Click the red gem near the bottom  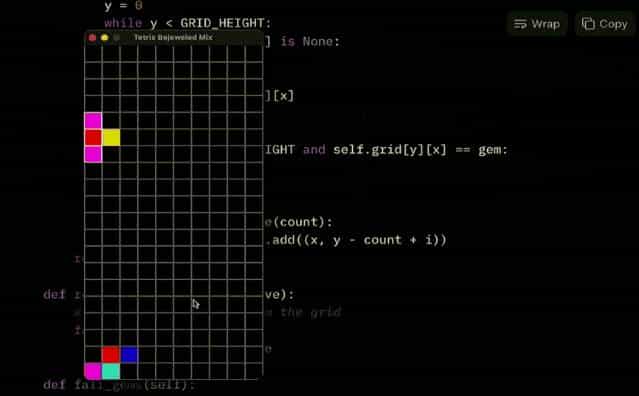[x=111, y=354]
